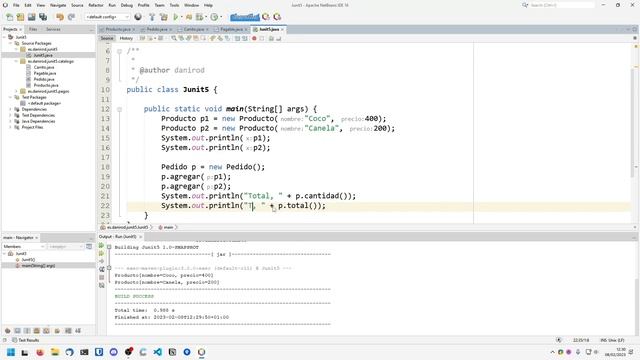The width and height of the screenshot is (640, 360).
Task: Click the Search field at top right
Action: [562, 5]
